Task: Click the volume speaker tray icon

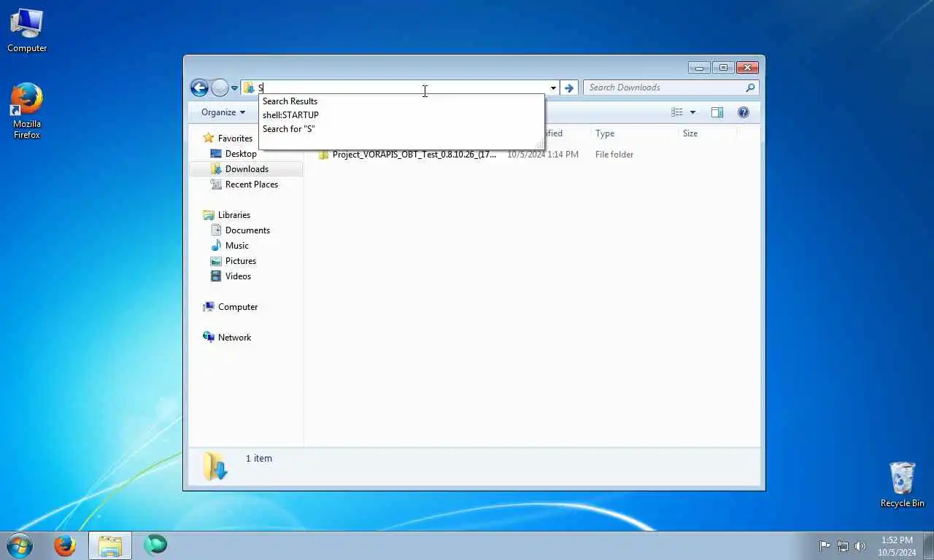Action: click(x=860, y=546)
